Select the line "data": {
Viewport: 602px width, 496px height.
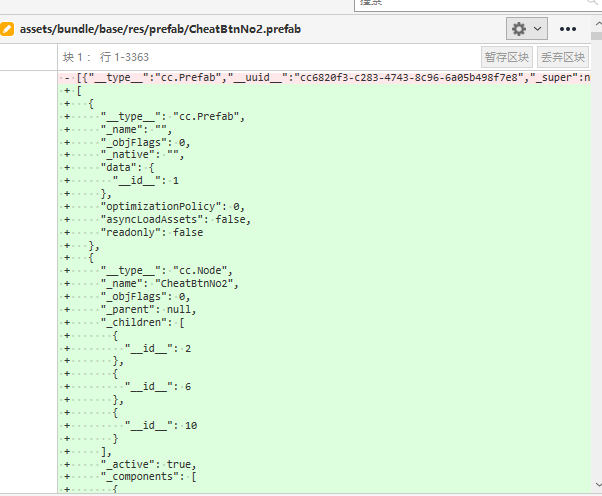(324, 168)
